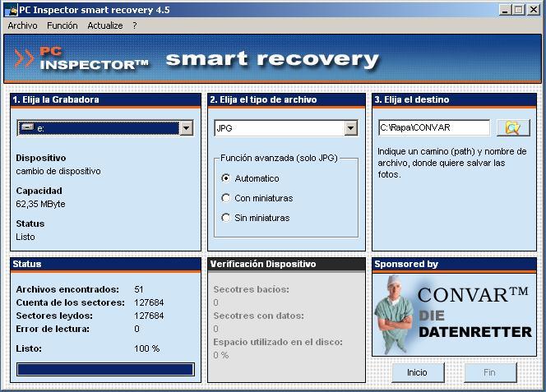
Task: Click the Cuenta de los sectores label
Action: coord(71,302)
